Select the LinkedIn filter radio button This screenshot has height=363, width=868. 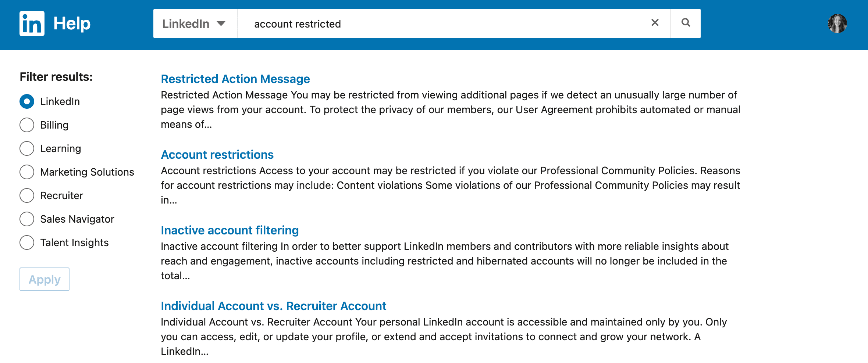coord(27,101)
